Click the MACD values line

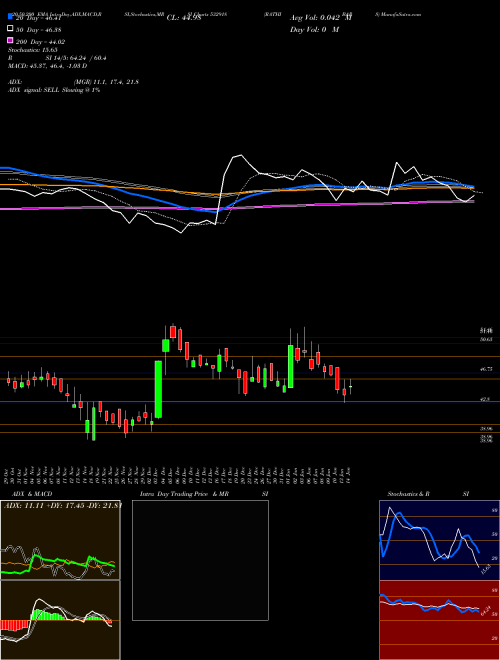[x=47, y=66]
